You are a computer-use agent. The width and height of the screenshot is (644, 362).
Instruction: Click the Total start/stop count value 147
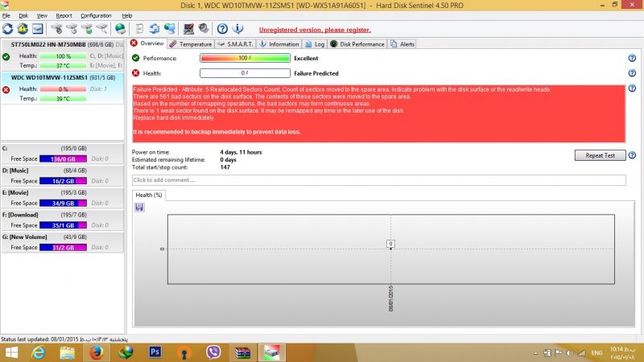point(225,167)
